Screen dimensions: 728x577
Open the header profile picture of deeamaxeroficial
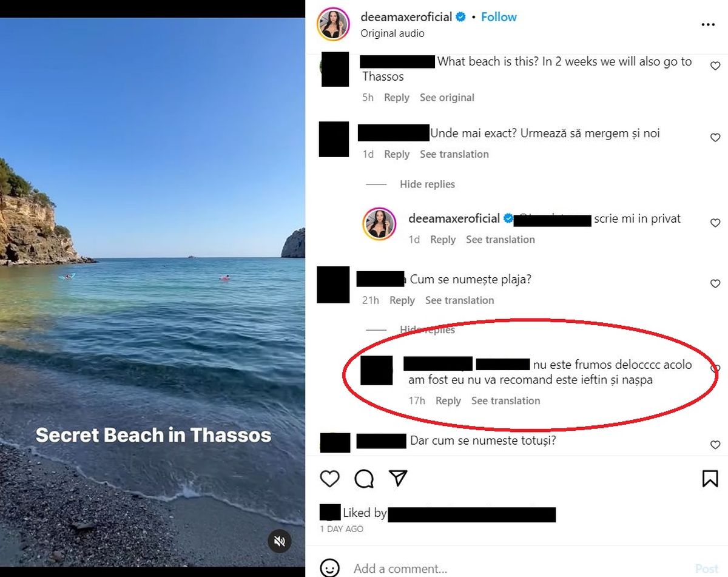(x=333, y=25)
